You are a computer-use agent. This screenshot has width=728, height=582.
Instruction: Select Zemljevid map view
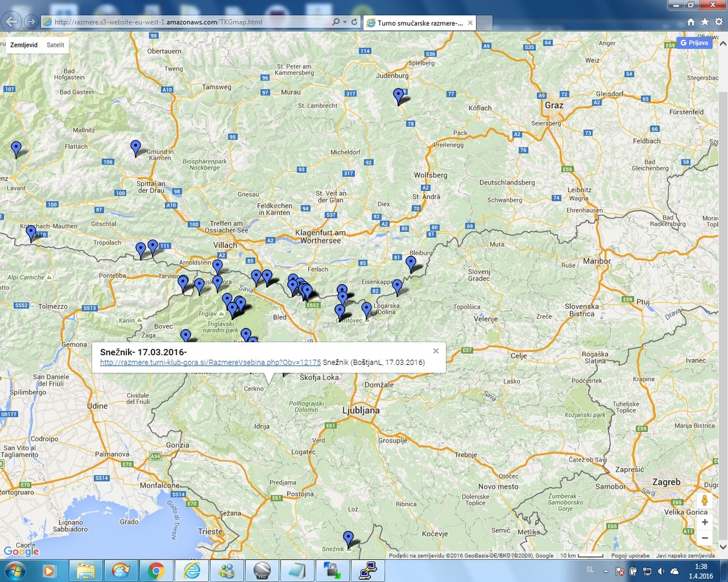click(24, 45)
